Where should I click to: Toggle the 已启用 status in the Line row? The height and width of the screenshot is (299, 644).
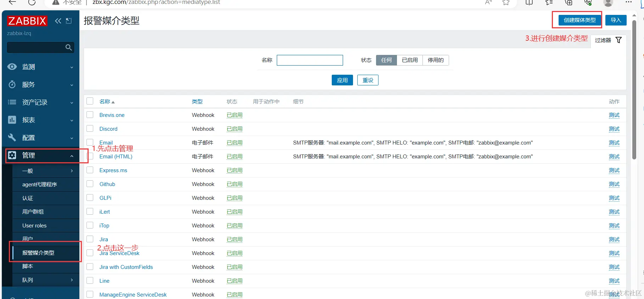click(235, 281)
